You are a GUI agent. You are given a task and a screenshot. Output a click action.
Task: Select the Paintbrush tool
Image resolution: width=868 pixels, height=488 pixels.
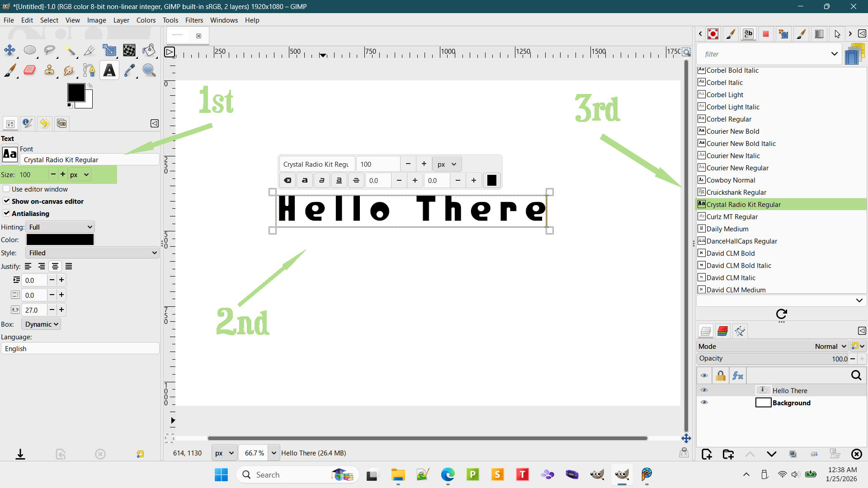(x=10, y=70)
